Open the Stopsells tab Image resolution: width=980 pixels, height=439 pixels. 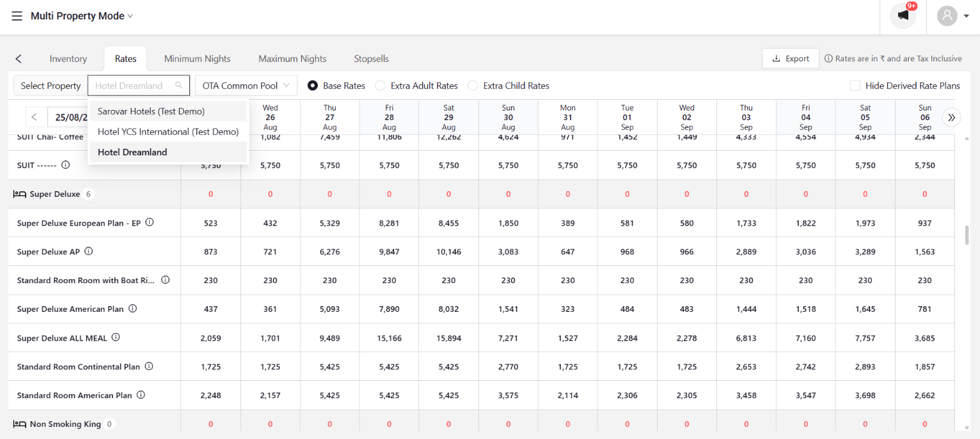(372, 59)
